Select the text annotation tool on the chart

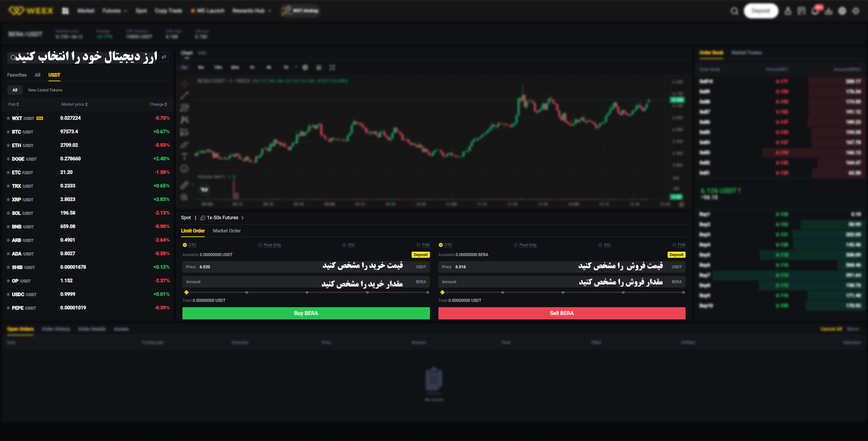pyautogui.click(x=185, y=156)
